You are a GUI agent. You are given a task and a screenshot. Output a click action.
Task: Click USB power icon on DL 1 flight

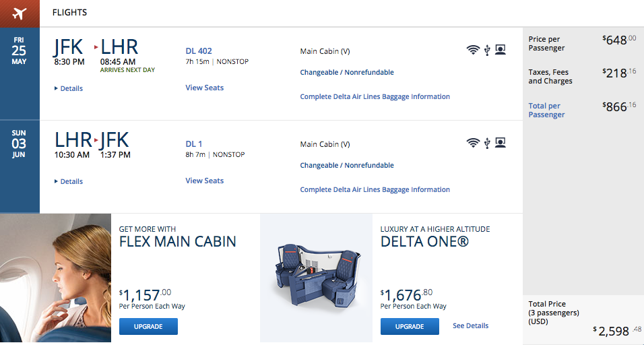[486, 143]
